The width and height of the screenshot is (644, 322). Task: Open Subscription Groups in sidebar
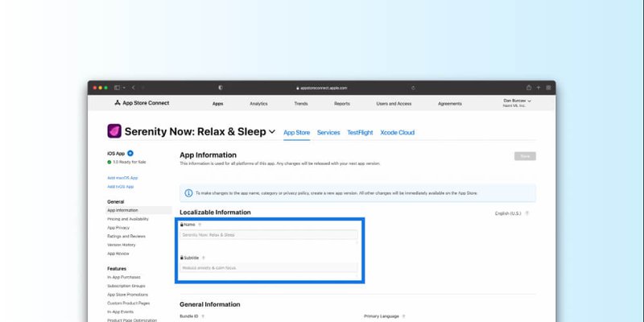click(126, 287)
